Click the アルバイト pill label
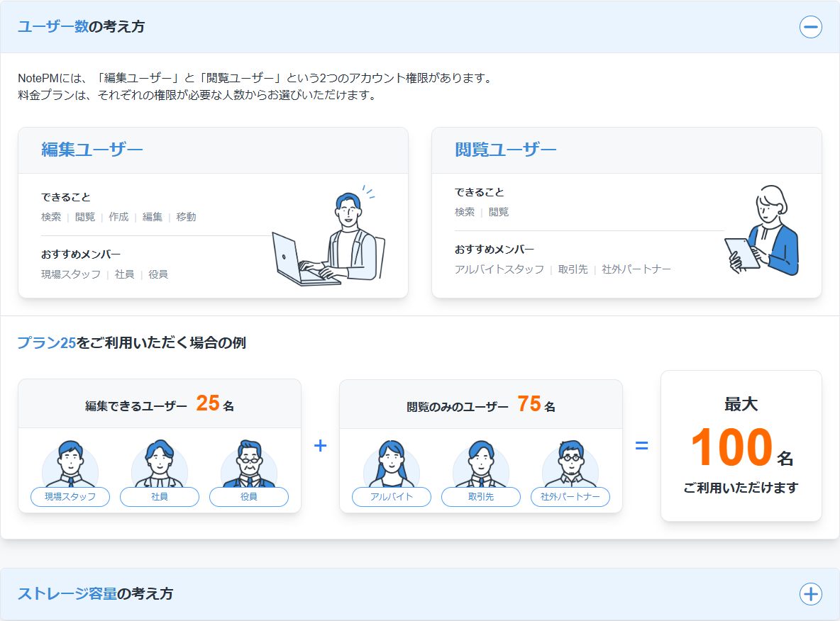Viewport: 840px width, 621px height. pos(392,497)
